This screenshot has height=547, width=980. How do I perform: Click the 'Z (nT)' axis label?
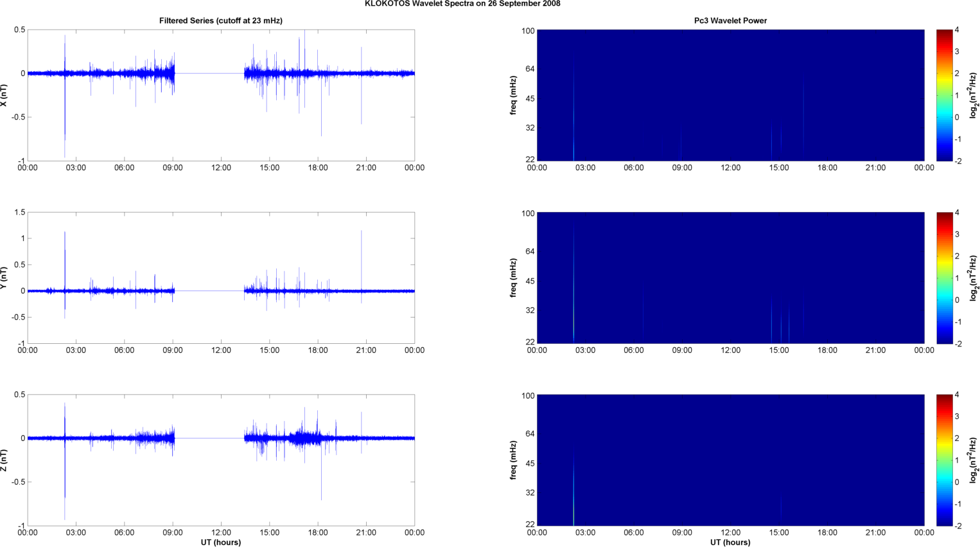(4, 460)
